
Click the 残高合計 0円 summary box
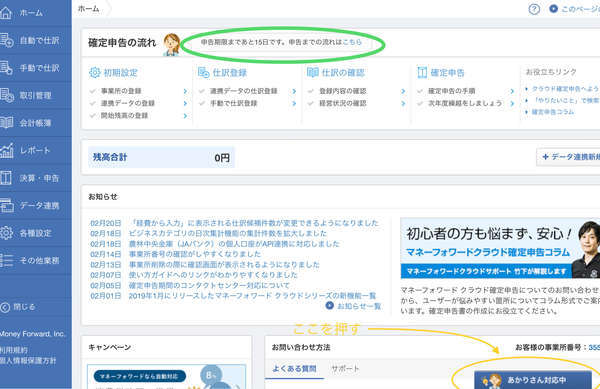[161, 157]
